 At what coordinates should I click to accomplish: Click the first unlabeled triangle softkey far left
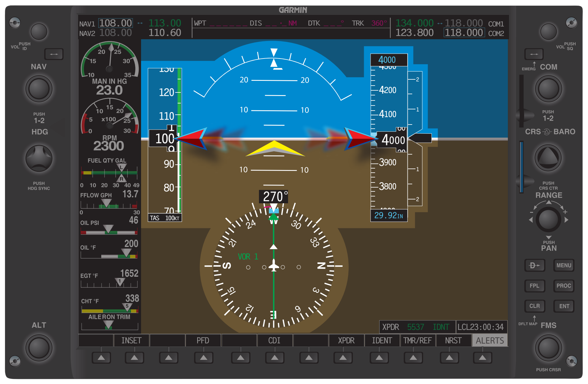(x=101, y=358)
